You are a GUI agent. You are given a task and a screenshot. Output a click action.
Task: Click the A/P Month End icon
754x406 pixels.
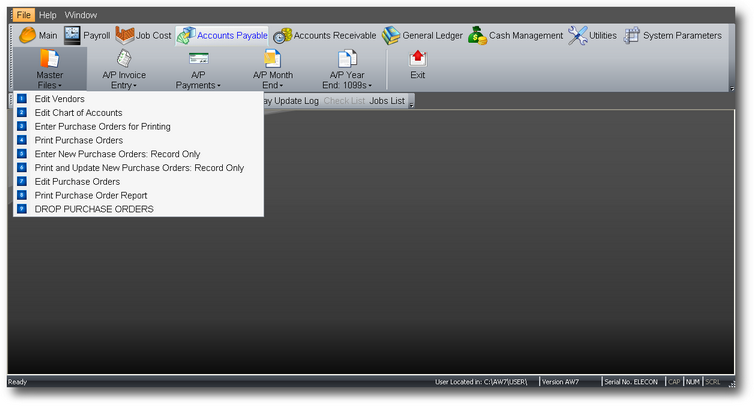click(x=272, y=59)
